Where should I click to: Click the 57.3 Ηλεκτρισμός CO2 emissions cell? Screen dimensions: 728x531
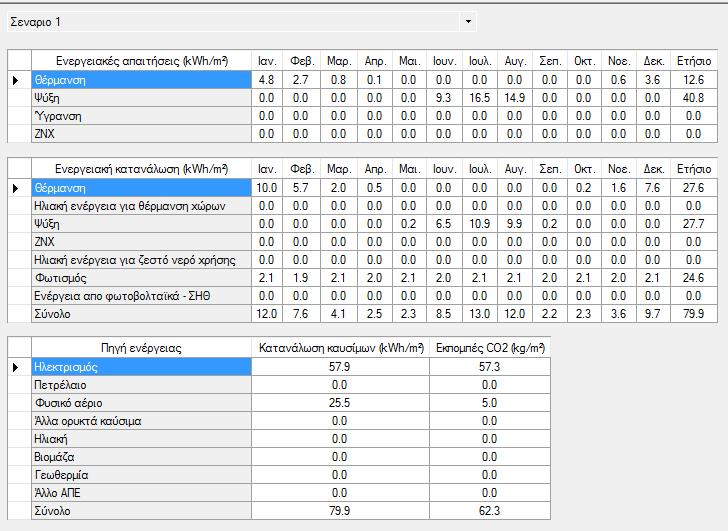coord(490,367)
